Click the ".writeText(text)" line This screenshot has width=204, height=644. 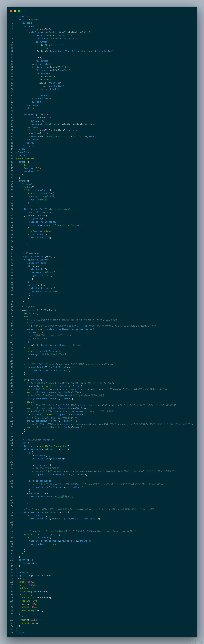(37, 263)
